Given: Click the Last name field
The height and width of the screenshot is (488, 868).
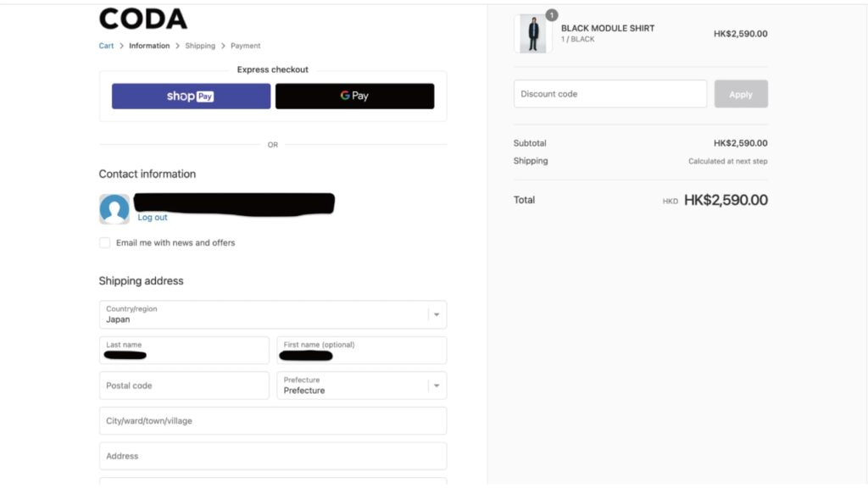Looking at the screenshot, I should [x=184, y=350].
